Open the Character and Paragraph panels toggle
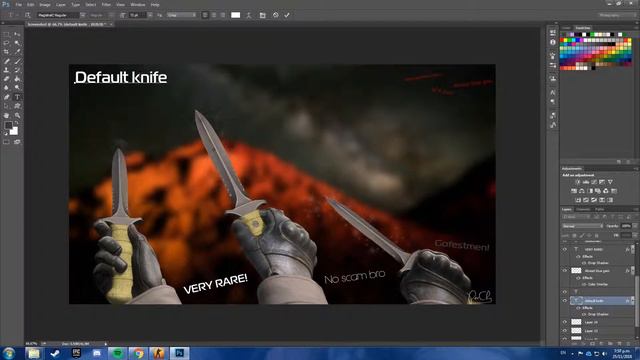This screenshot has height=360, width=640. pyautogui.click(x=262, y=15)
